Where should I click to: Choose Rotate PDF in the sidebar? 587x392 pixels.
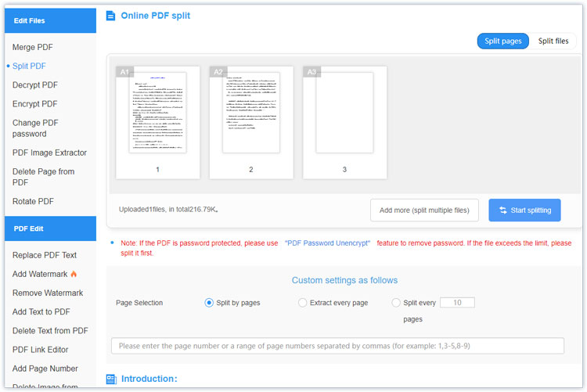(33, 201)
